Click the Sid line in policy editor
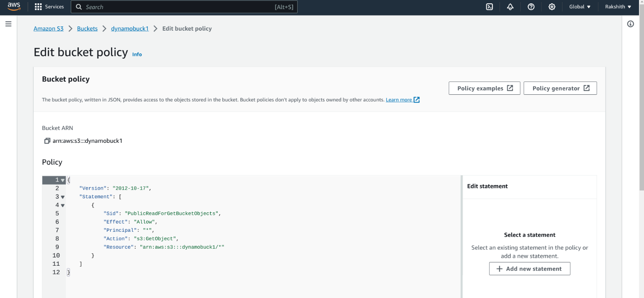The image size is (644, 298). tap(162, 214)
